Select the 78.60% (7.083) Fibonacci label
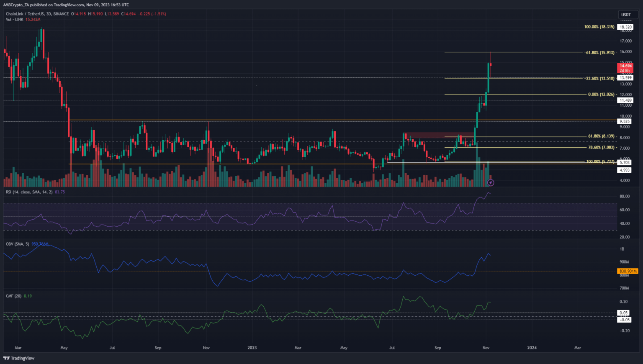 click(x=601, y=148)
